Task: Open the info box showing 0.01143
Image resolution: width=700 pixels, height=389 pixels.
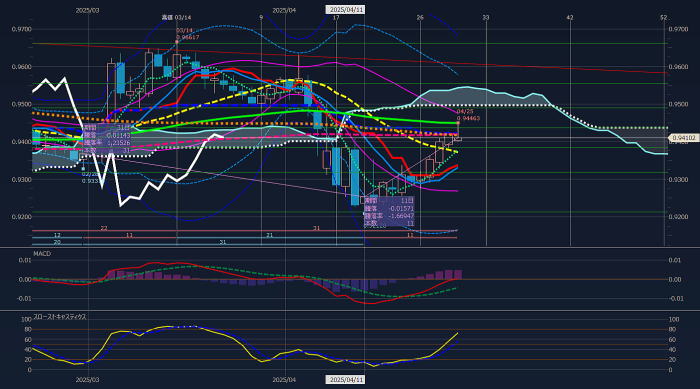Action: pos(107,139)
